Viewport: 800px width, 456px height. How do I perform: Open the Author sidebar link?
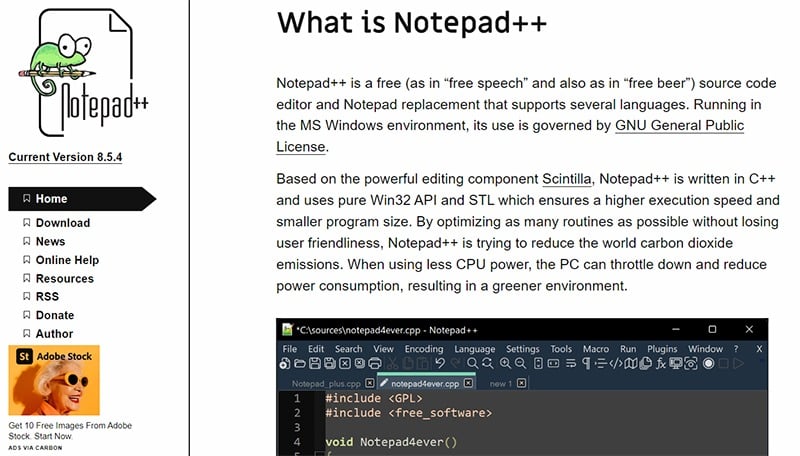click(54, 334)
